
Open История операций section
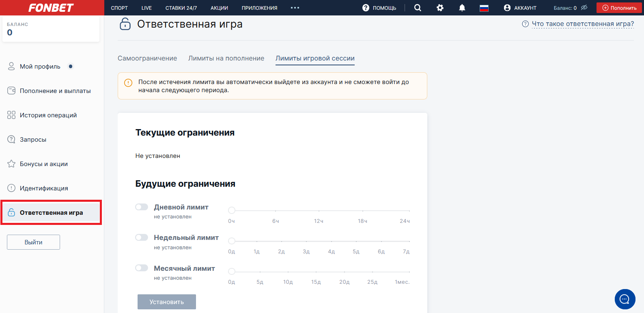pos(48,115)
